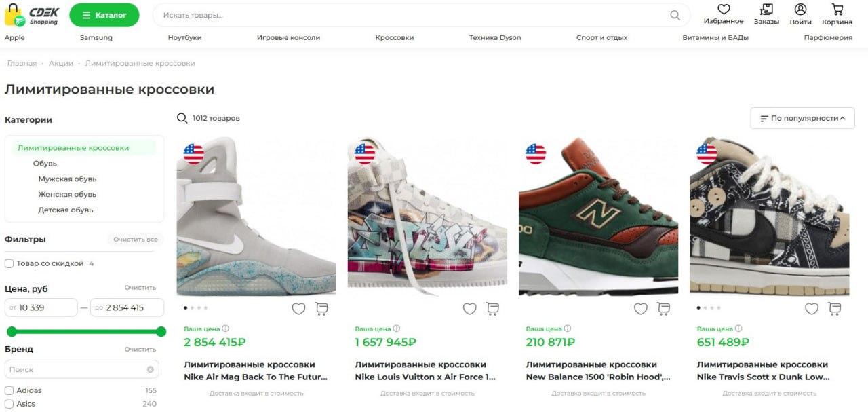The height and width of the screenshot is (412, 868).
Task: Favorite the Travis Scott Dunk Low sneakers
Action: click(812, 309)
